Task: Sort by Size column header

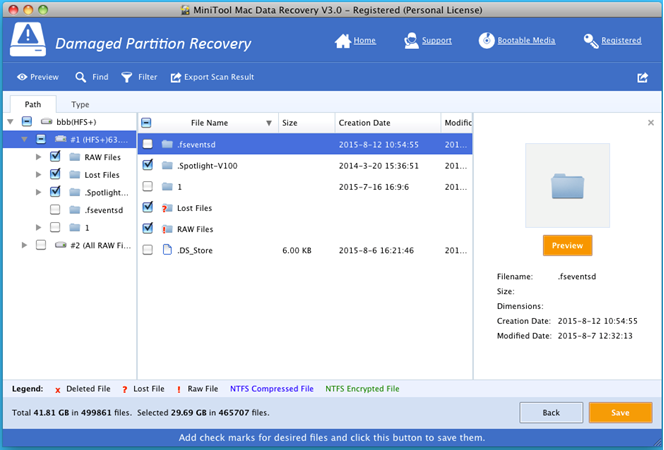Action: 307,123
